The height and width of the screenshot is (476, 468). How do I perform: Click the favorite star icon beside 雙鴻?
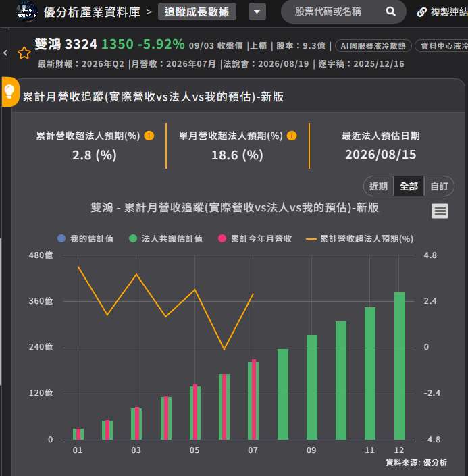tap(24, 53)
